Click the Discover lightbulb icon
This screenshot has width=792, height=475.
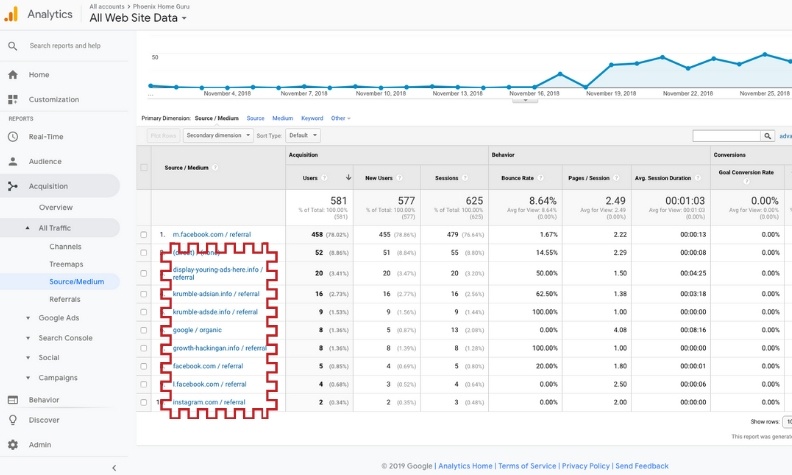pos(13,420)
